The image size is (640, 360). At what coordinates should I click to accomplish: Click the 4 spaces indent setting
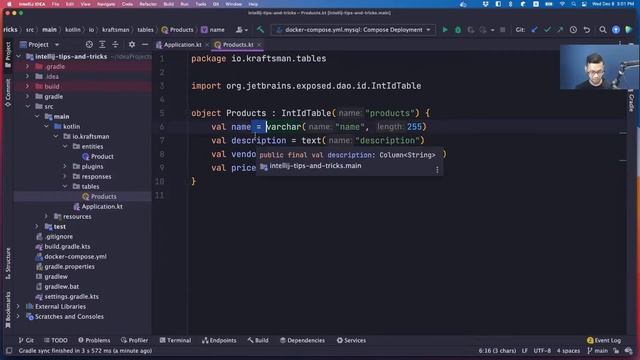click(x=568, y=351)
